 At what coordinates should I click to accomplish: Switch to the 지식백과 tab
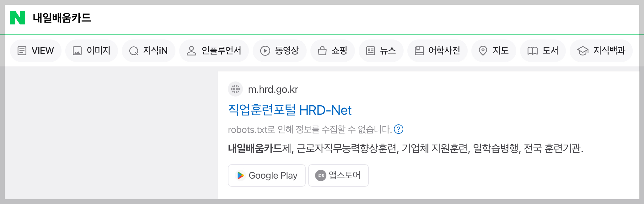601,51
